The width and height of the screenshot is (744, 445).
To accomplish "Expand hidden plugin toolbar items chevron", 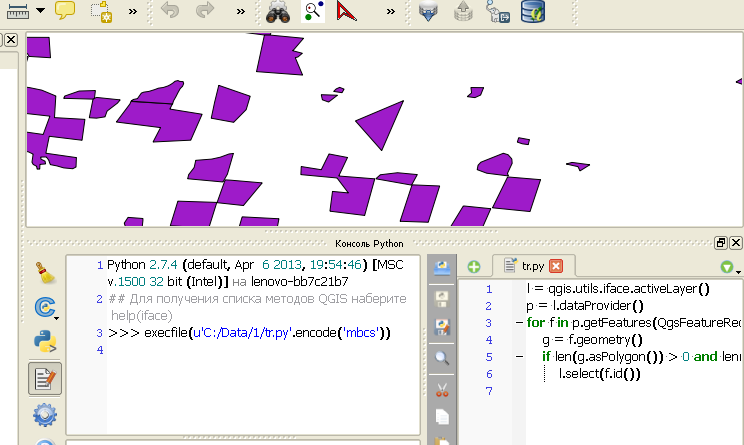I will [391, 11].
